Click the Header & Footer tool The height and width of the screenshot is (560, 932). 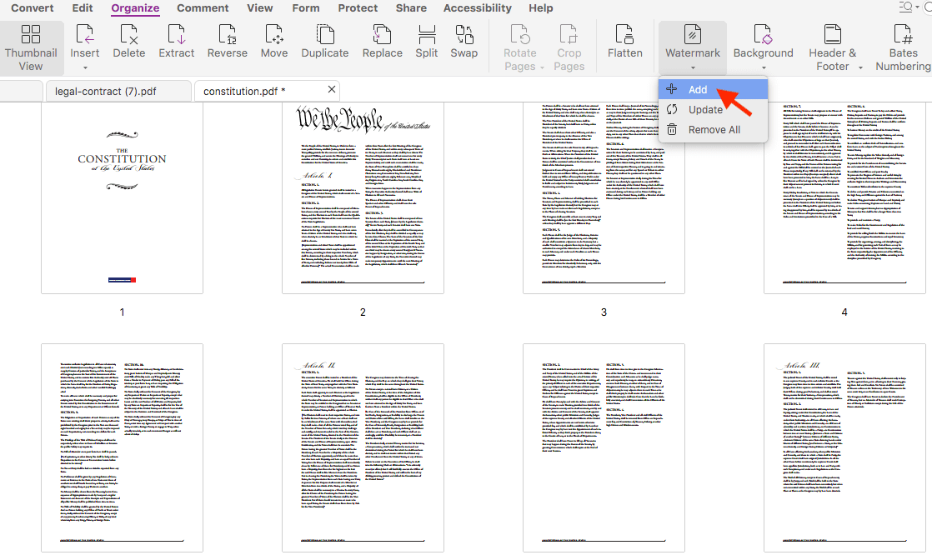point(832,47)
